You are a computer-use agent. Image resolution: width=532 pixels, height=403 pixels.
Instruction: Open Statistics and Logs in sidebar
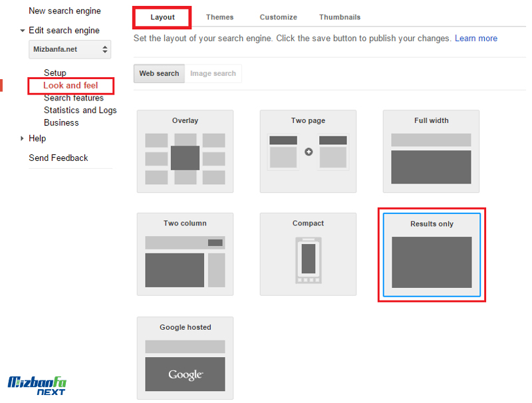pyautogui.click(x=80, y=110)
